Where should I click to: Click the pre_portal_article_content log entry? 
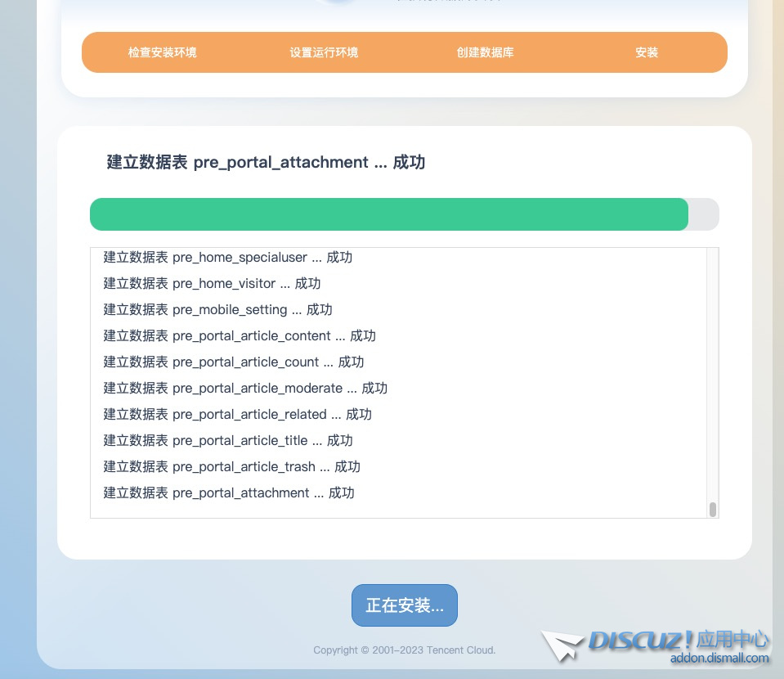pyautogui.click(x=240, y=336)
